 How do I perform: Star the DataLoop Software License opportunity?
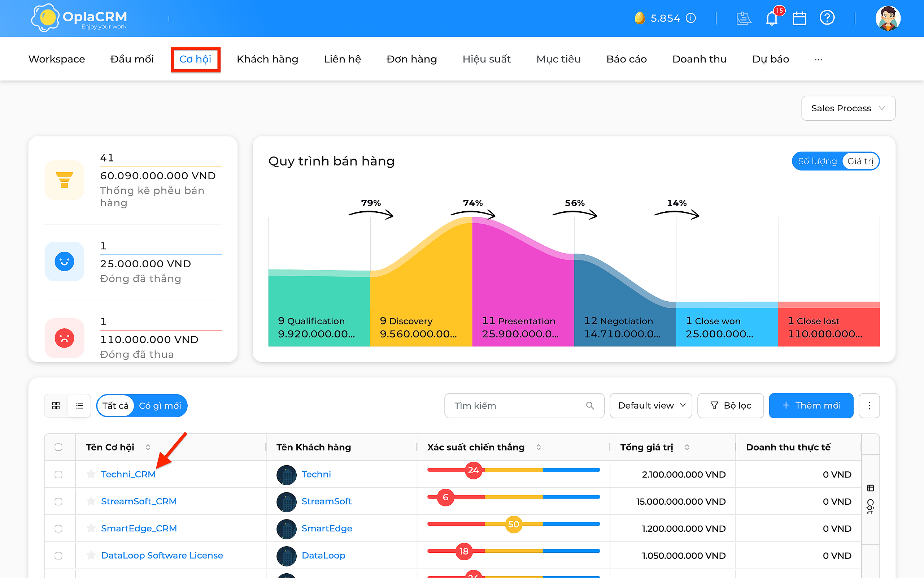(x=91, y=556)
